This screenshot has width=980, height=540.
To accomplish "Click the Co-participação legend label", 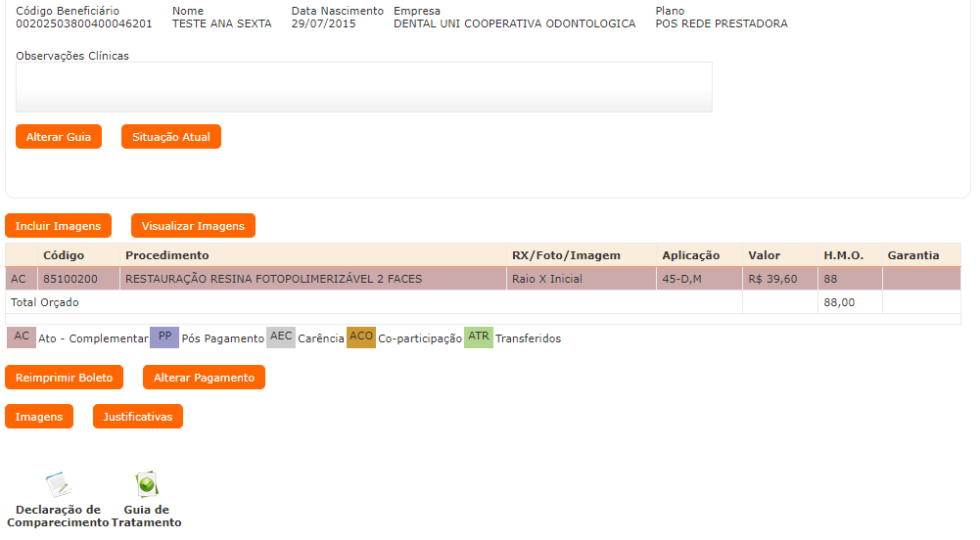I will [420, 338].
